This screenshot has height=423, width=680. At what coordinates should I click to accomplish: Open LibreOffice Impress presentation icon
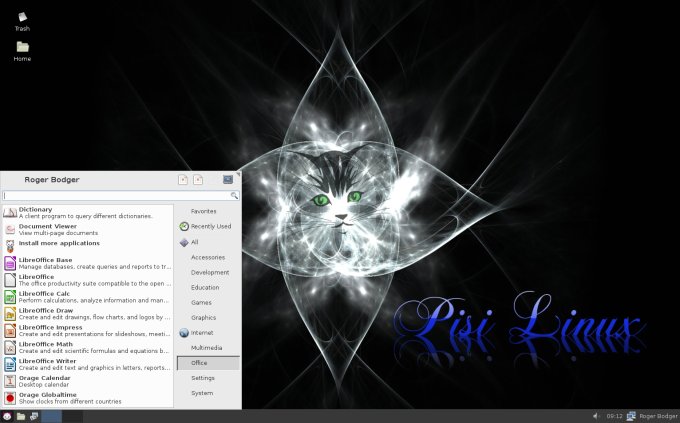10,331
